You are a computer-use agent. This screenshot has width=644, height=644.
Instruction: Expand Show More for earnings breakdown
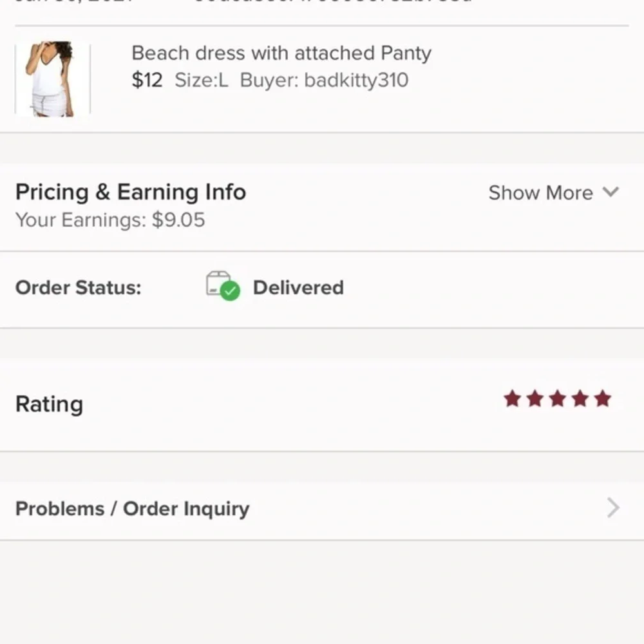(x=541, y=193)
